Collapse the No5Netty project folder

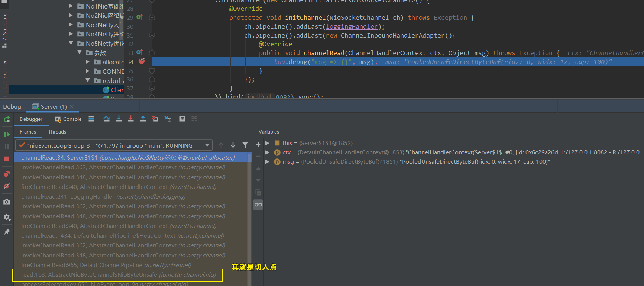click(71, 43)
